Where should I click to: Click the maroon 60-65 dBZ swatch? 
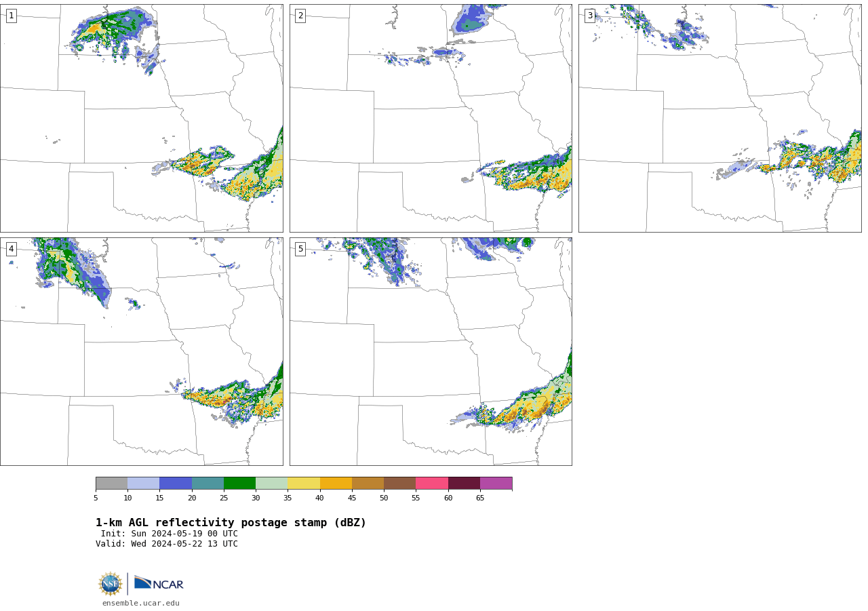(x=464, y=484)
